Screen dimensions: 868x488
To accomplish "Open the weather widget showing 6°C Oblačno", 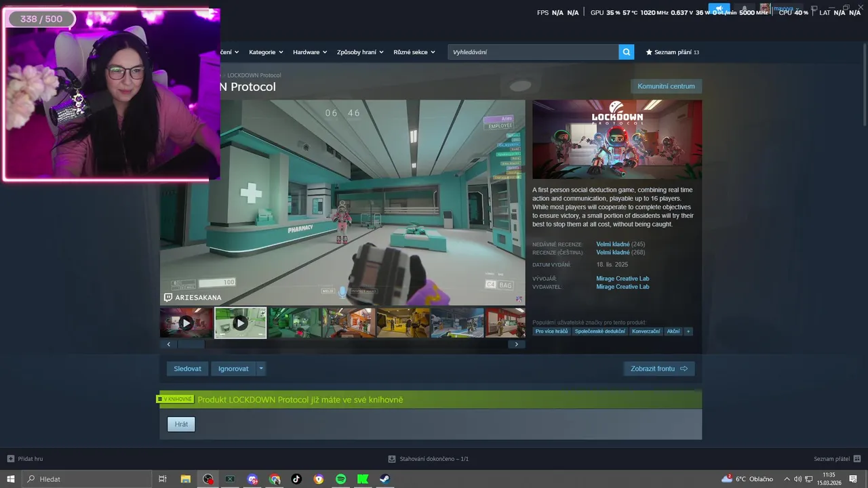I will pyautogui.click(x=747, y=479).
